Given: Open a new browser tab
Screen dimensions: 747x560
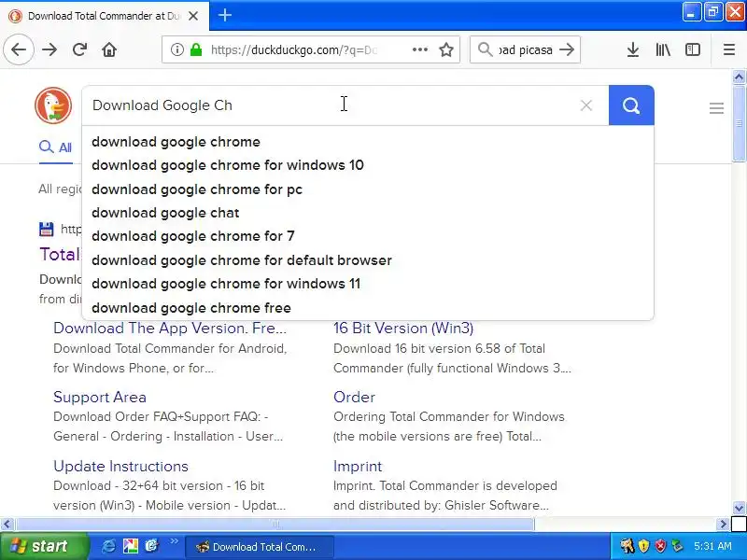Looking at the screenshot, I should tap(225, 15).
